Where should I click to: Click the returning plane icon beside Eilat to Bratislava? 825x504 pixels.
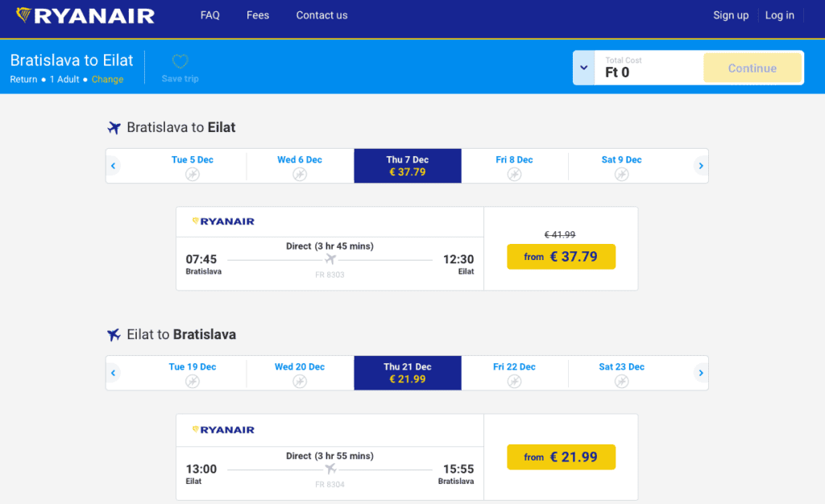pos(114,334)
